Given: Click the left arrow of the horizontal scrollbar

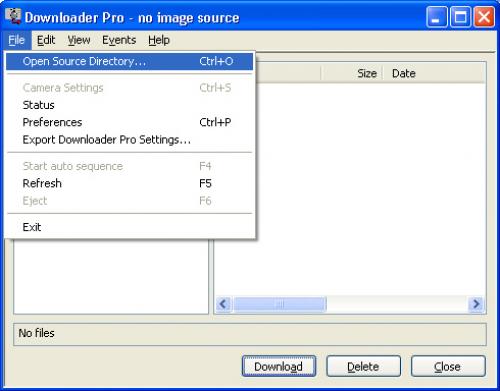Looking at the screenshot, I should click(x=223, y=304).
